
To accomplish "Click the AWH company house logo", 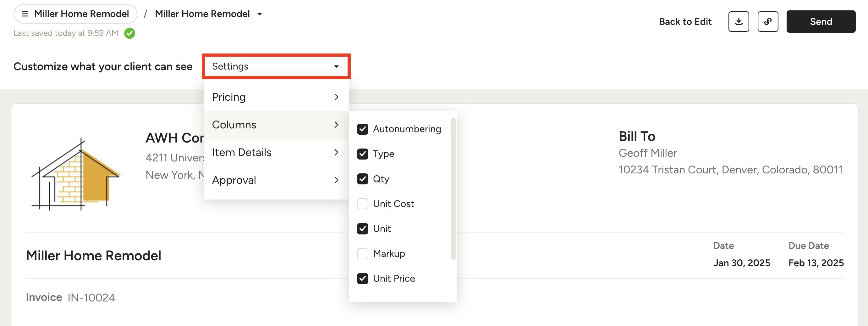I will [x=76, y=174].
